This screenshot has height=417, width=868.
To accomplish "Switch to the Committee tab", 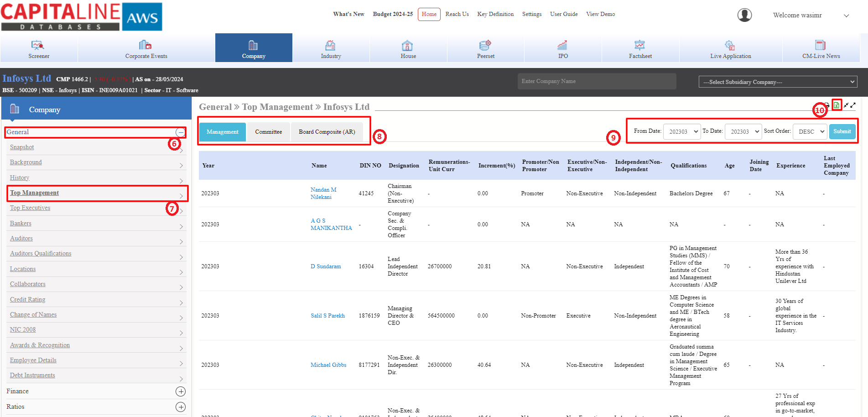I will pyautogui.click(x=268, y=132).
